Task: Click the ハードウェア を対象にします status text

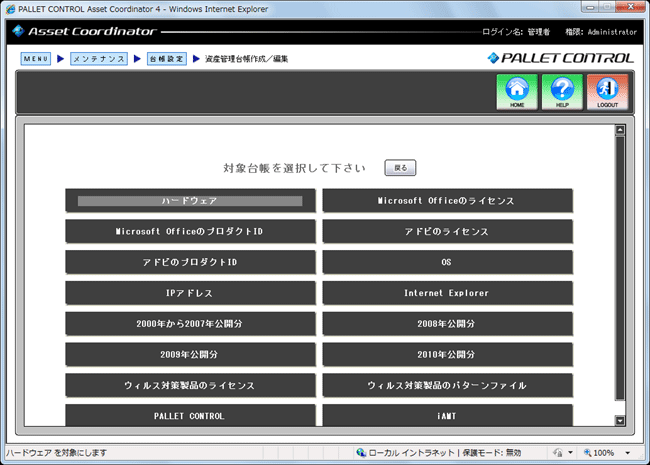Action: coord(56,453)
